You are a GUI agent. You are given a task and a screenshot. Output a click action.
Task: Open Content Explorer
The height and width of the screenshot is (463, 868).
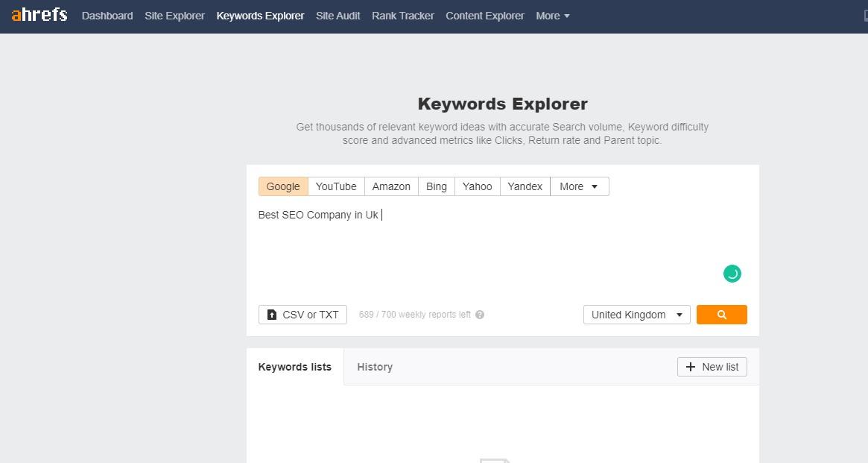pyautogui.click(x=485, y=16)
